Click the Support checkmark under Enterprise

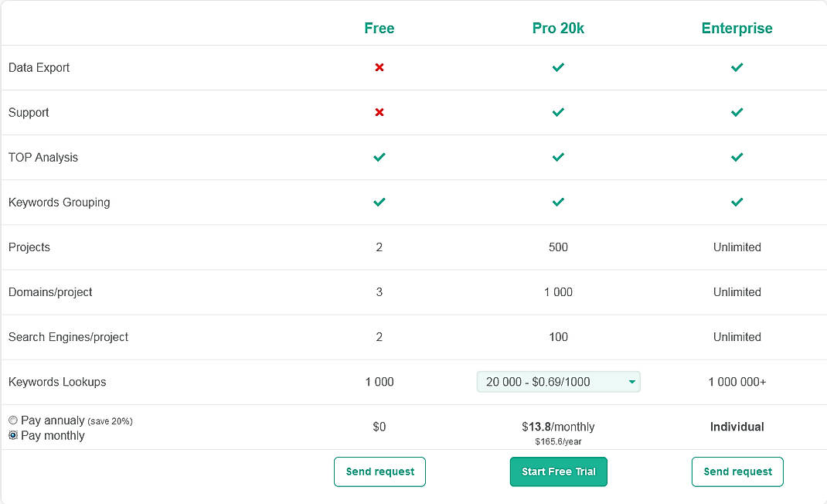(737, 112)
